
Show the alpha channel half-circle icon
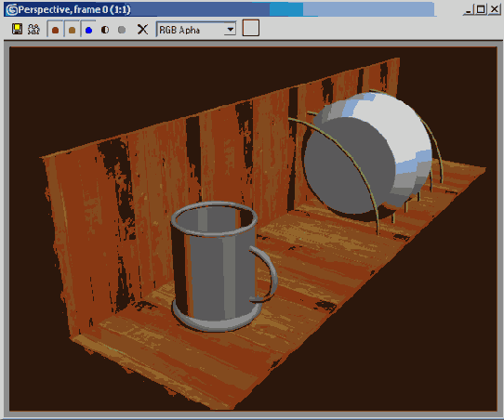coord(105,30)
